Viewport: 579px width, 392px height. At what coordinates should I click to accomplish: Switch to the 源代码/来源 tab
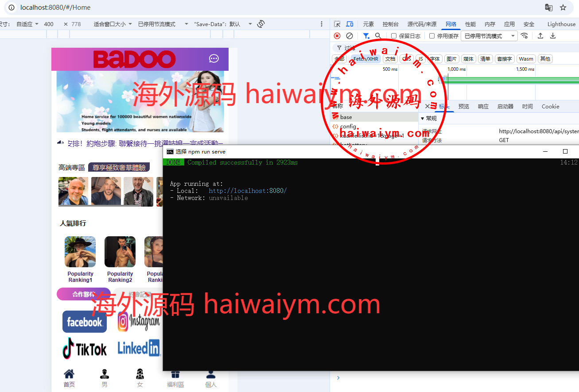click(422, 24)
